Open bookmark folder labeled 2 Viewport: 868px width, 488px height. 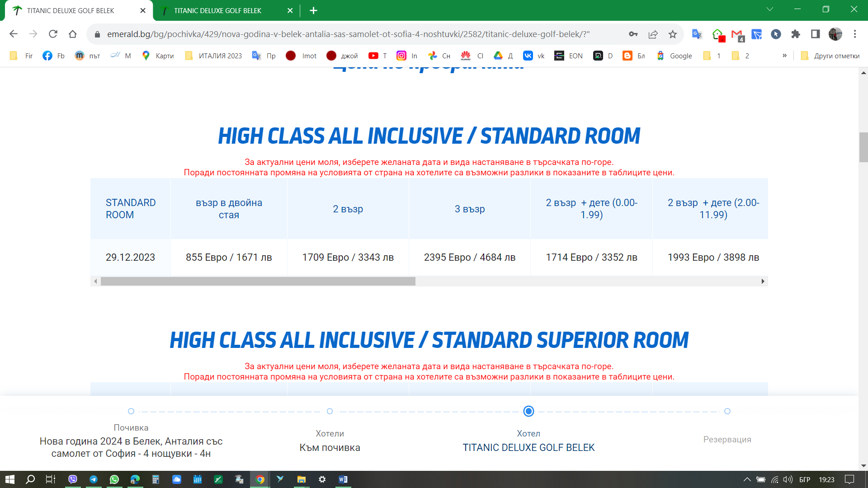pyautogui.click(x=740, y=56)
